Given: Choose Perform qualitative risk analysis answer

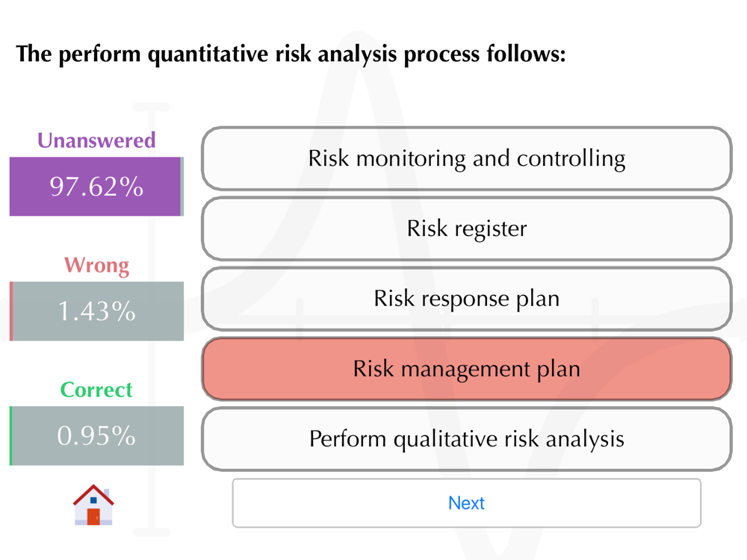Looking at the screenshot, I should [466, 438].
